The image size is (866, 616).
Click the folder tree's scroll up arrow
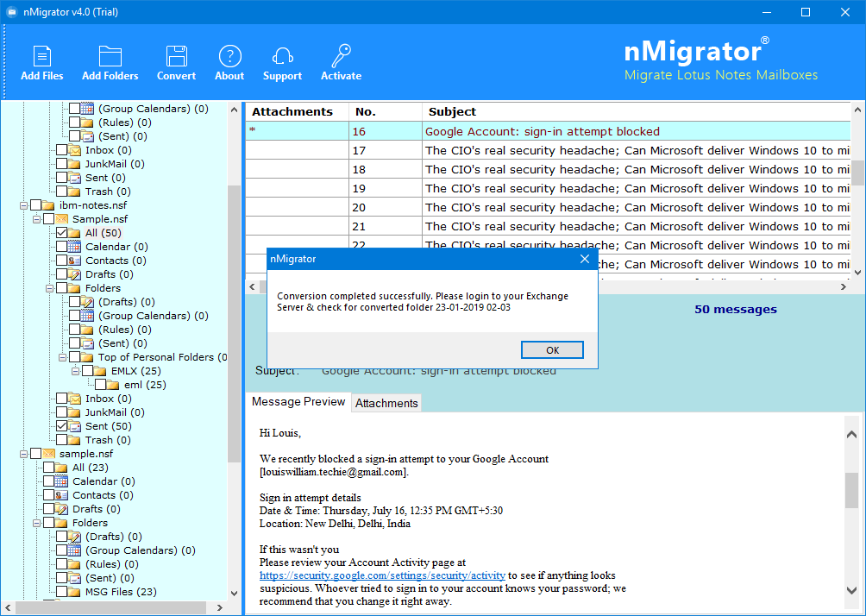pyautogui.click(x=234, y=110)
